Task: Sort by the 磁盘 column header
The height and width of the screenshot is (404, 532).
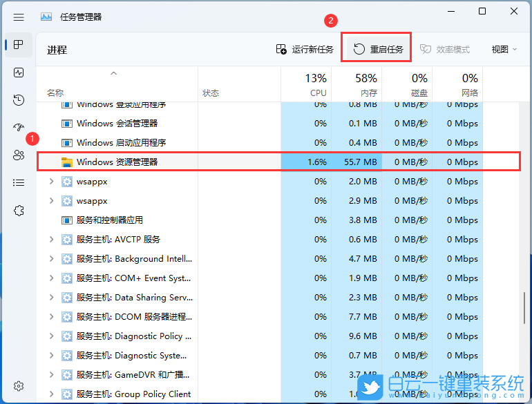Action: coord(407,84)
